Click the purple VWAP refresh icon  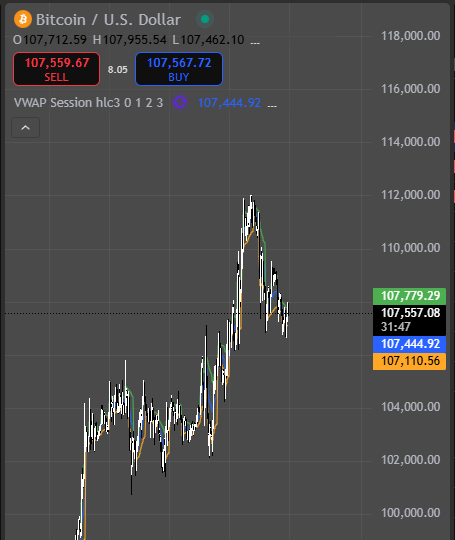(180, 102)
